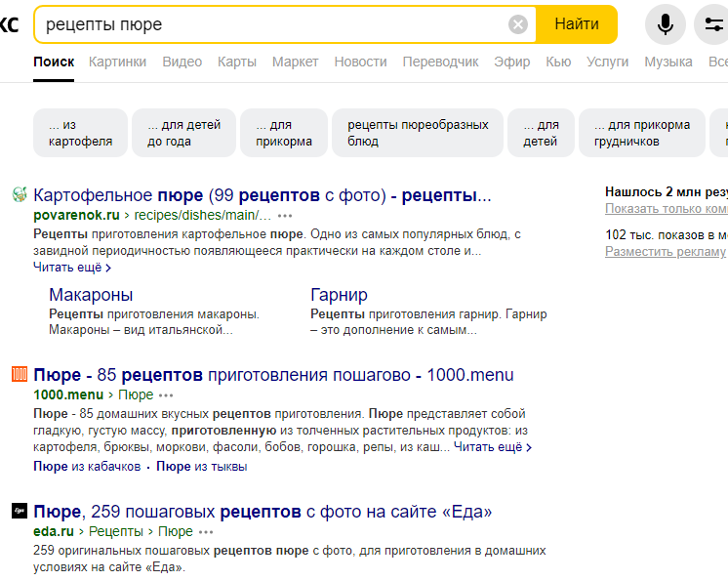This screenshot has width=728, height=581.
Task: Click the 'Пюре' breadcrumb under eda.ru
Action: (176, 531)
